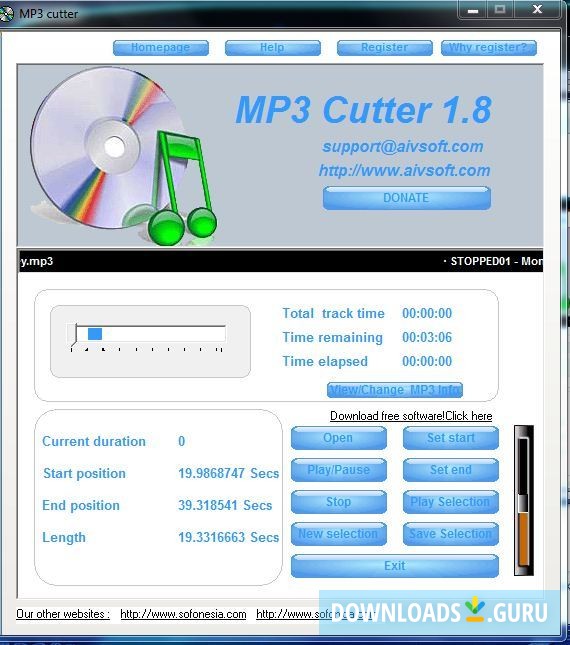This screenshot has height=645, width=570.
Task: Minimize the MP3 cutter window
Action: point(473,9)
